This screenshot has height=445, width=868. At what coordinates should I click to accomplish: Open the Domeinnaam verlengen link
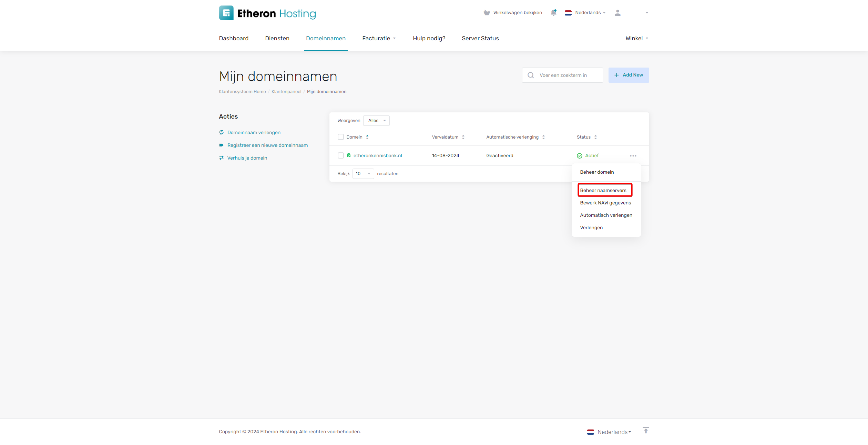click(254, 132)
